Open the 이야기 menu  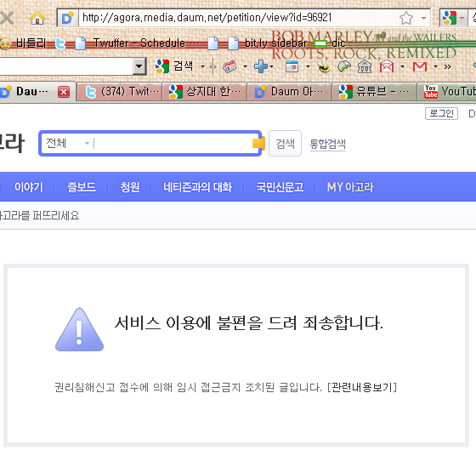click(x=29, y=187)
